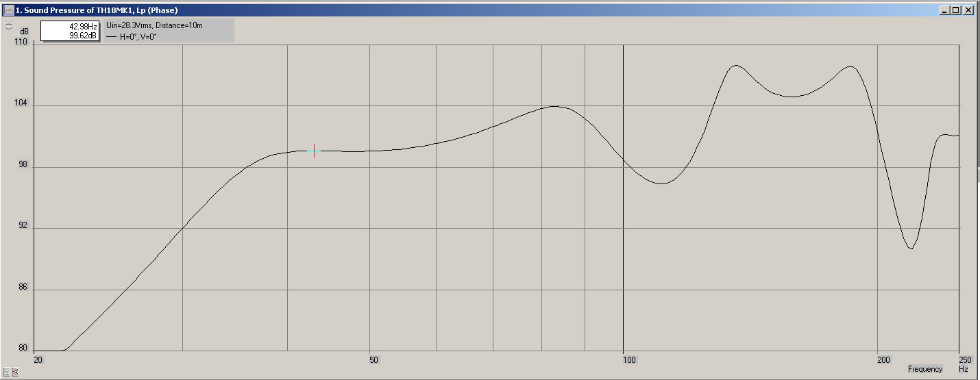The height and width of the screenshot is (380, 980).
Task: Minimize the Sound Pressure graph window
Action: (946, 10)
